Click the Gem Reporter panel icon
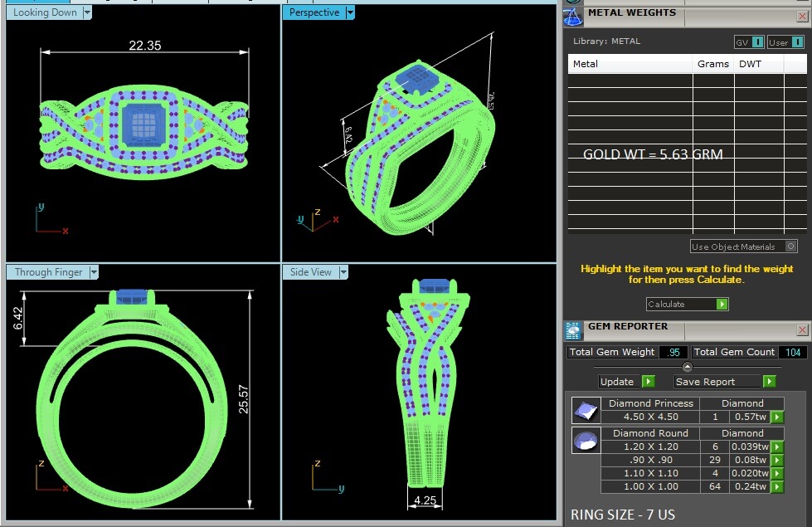 [x=572, y=331]
